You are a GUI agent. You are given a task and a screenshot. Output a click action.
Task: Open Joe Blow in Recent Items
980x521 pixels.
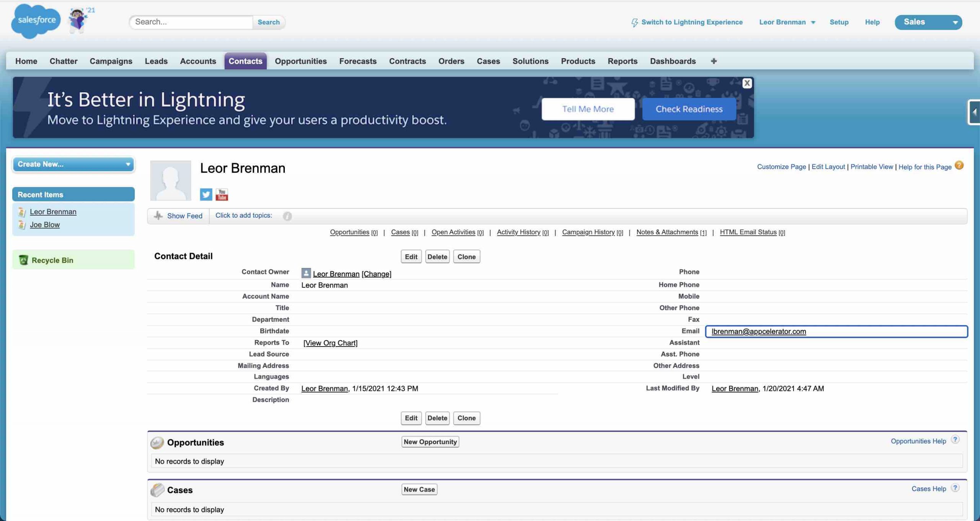(x=45, y=225)
